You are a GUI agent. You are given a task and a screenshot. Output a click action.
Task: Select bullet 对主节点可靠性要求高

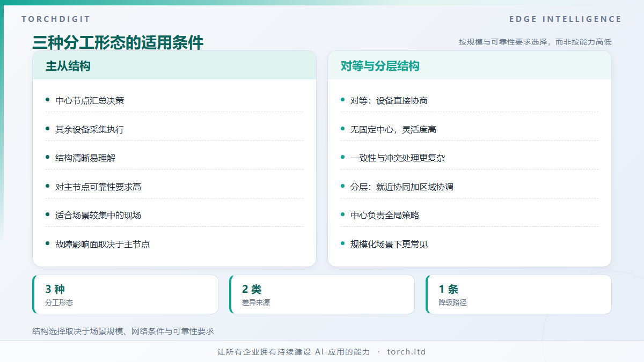98,187
